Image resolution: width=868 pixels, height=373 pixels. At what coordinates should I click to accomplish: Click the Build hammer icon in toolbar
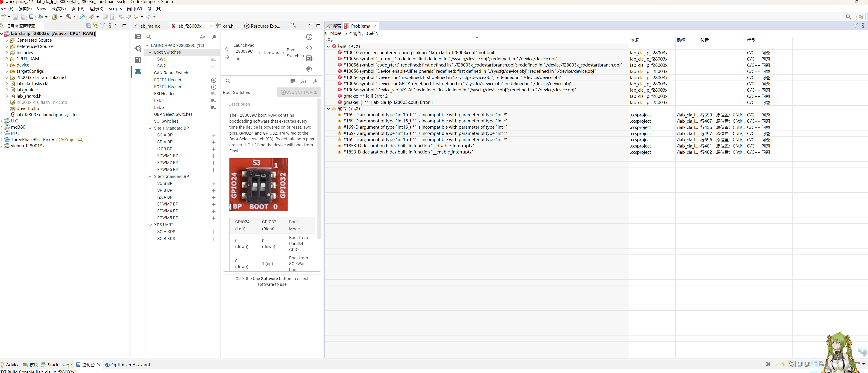click(68, 17)
